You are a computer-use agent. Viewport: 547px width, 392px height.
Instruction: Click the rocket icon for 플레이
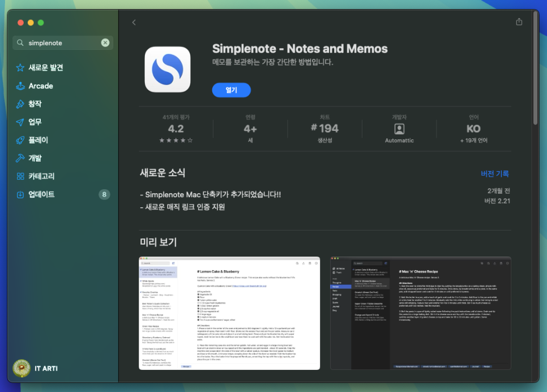click(x=20, y=140)
